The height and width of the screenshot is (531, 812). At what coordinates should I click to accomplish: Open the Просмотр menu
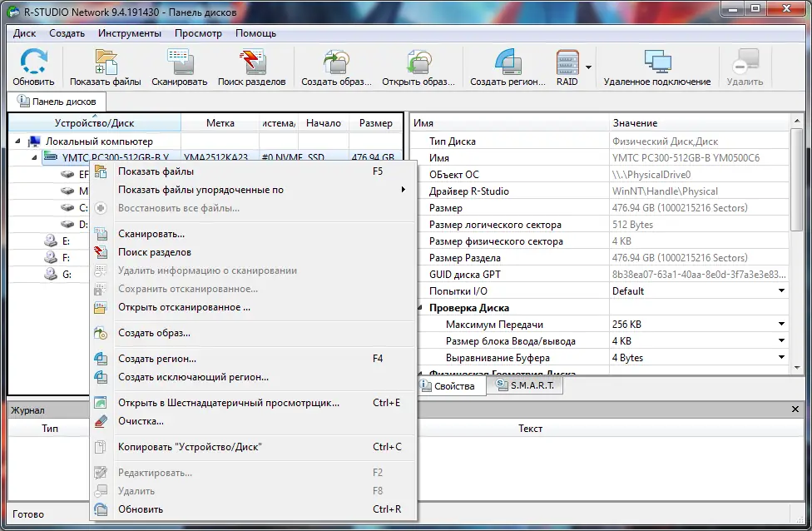click(x=198, y=33)
